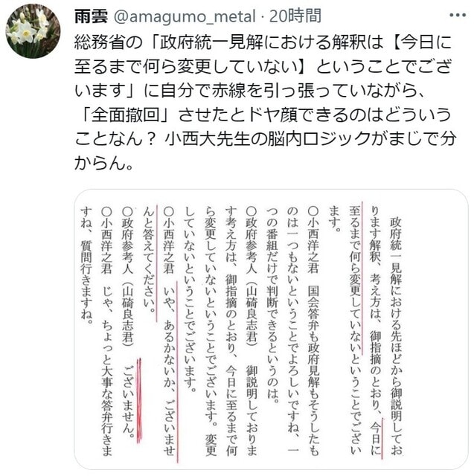Click the column ○小西洋之君 じゃ、ちょっと大事な答弁
474x476 pixels.
coord(107,332)
